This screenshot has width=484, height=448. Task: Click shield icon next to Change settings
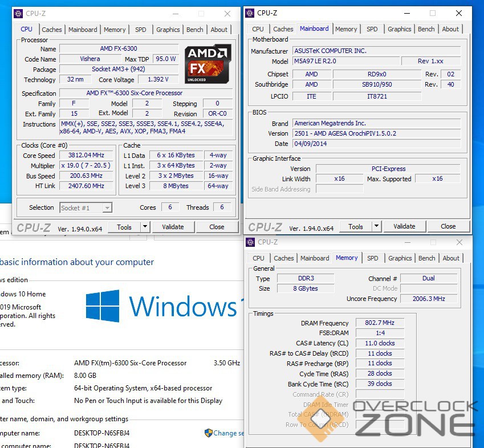coord(208,433)
